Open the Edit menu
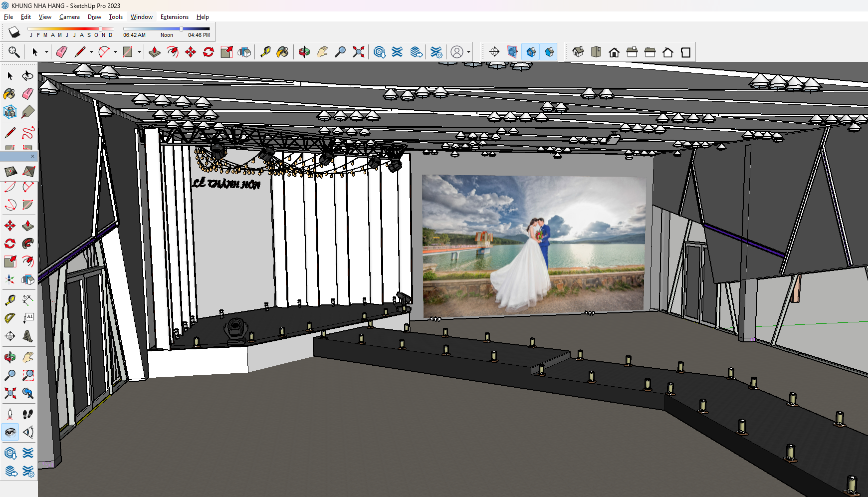The height and width of the screenshot is (497, 868). 26,17
